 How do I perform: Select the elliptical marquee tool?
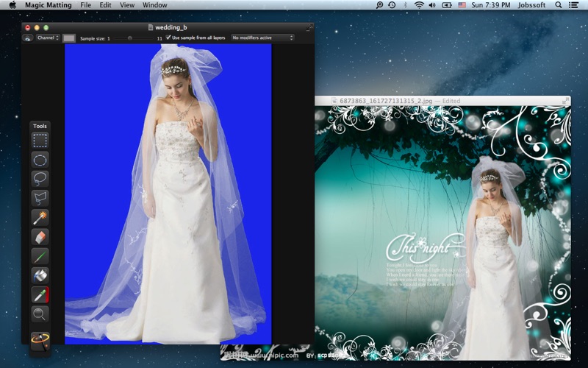(x=40, y=160)
